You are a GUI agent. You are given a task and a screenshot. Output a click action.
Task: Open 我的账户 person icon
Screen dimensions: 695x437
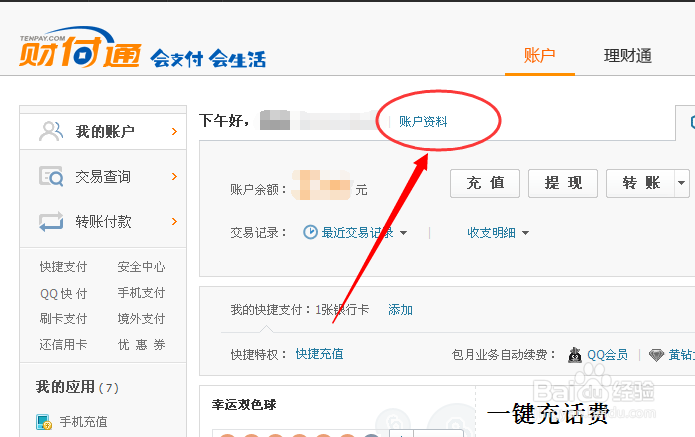pos(51,131)
